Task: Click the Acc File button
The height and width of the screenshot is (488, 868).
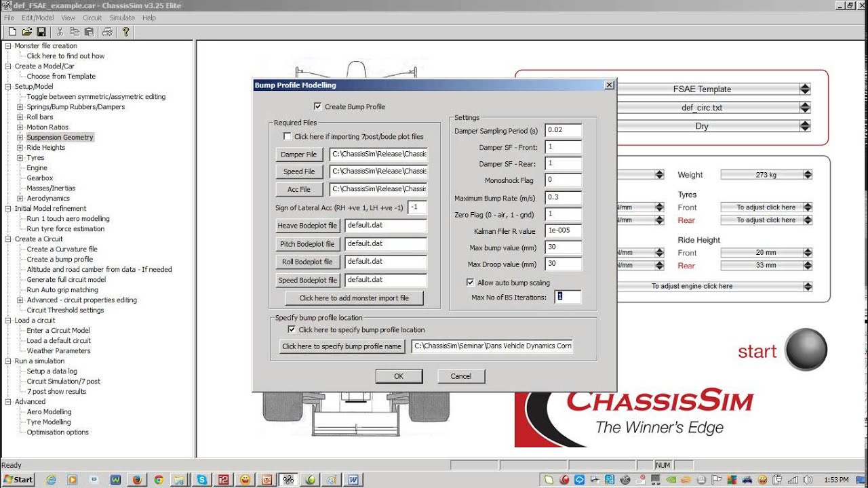Action: tap(299, 190)
